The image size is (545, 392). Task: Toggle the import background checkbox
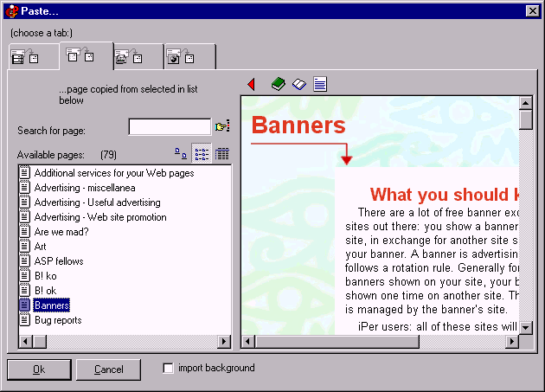168,369
